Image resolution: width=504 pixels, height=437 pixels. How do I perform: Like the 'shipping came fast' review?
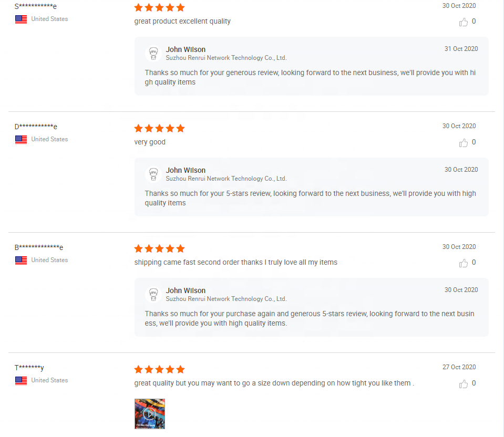pyautogui.click(x=464, y=263)
